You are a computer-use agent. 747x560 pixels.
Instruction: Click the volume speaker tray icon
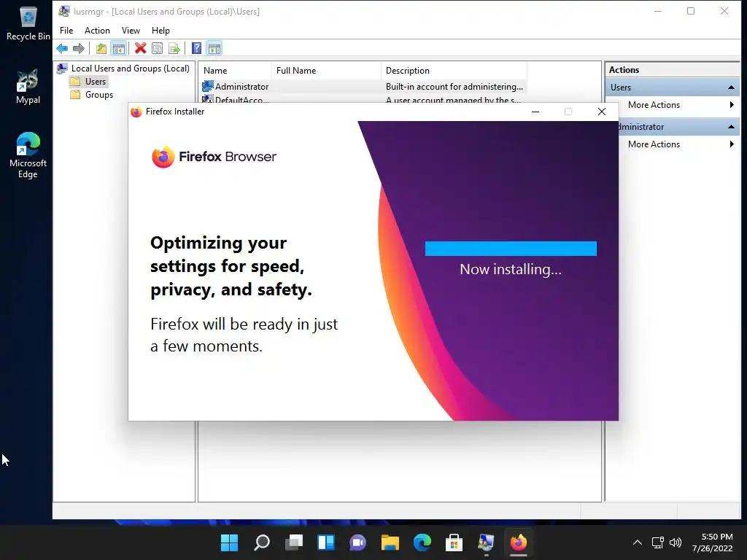(x=675, y=542)
